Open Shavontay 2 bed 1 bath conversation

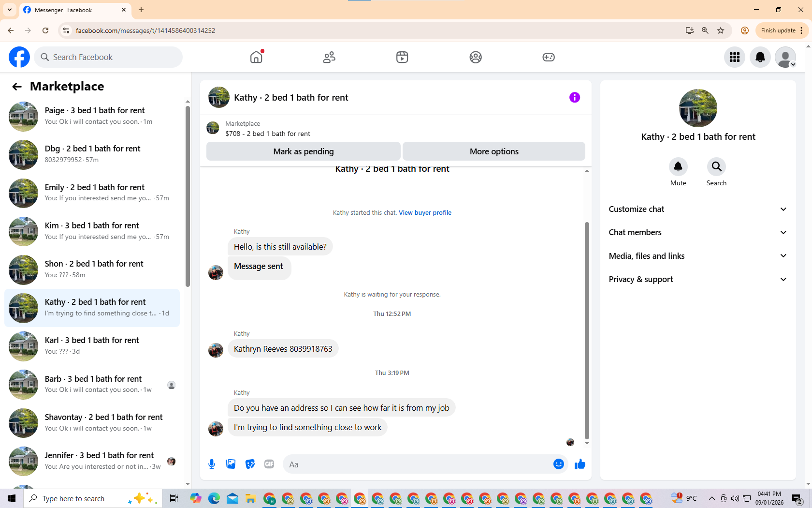92,423
